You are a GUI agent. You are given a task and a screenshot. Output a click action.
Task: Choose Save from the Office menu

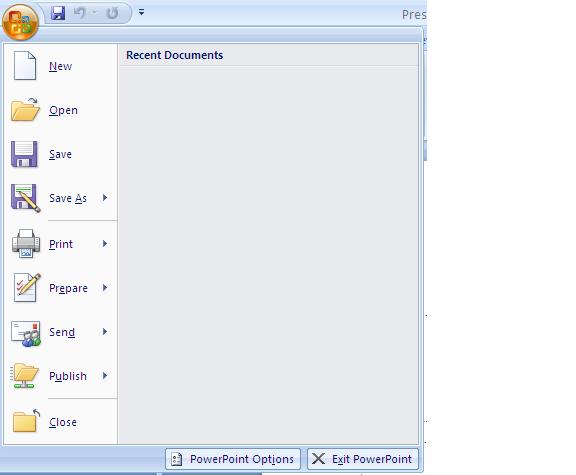tap(60, 154)
